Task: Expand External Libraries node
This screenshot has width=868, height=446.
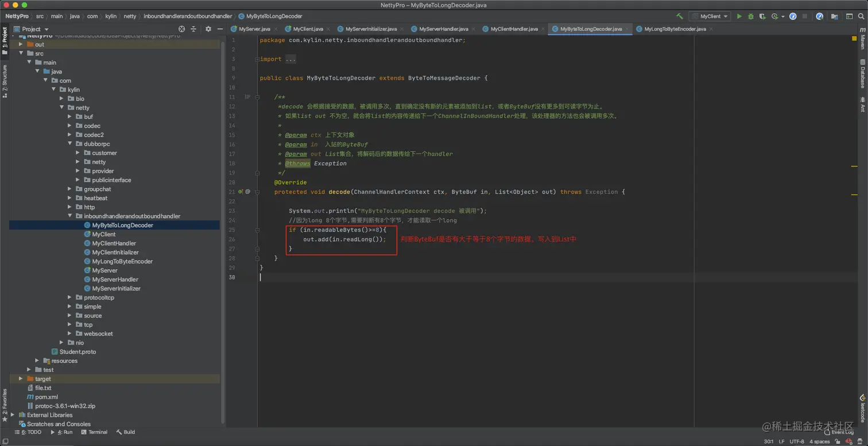Action: [13, 414]
